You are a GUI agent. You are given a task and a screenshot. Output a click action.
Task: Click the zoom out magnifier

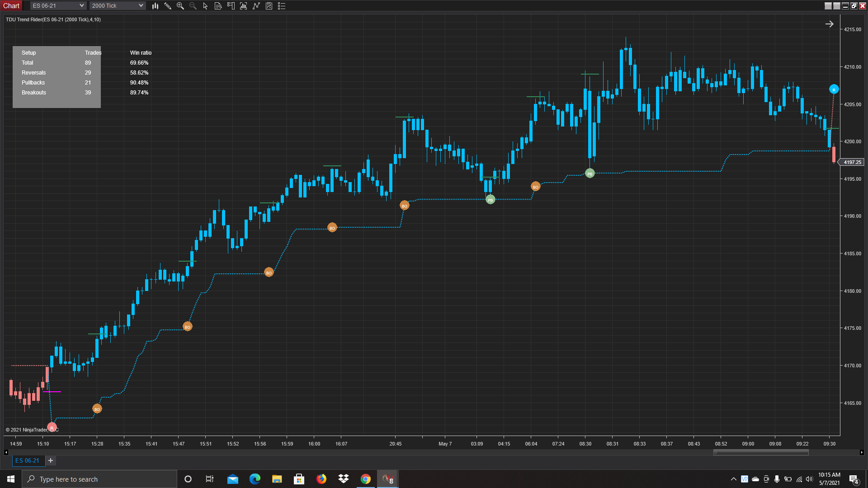pos(193,6)
